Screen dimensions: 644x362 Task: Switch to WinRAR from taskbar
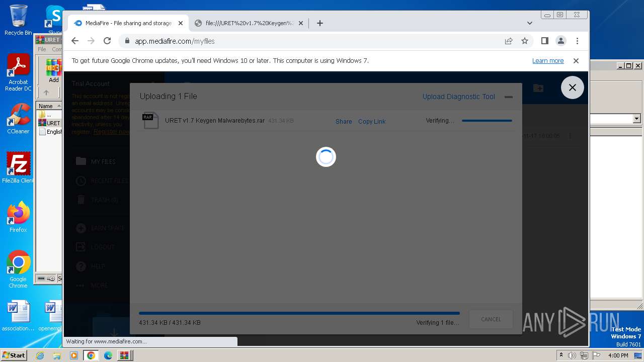pyautogui.click(x=124, y=355)
